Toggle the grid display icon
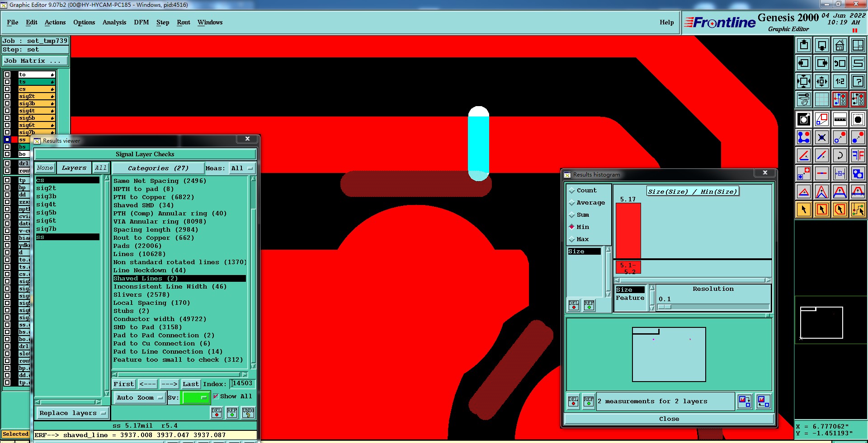Image resolution: width=868 pixels, height=443 pixels. click(x=822, y=99)
